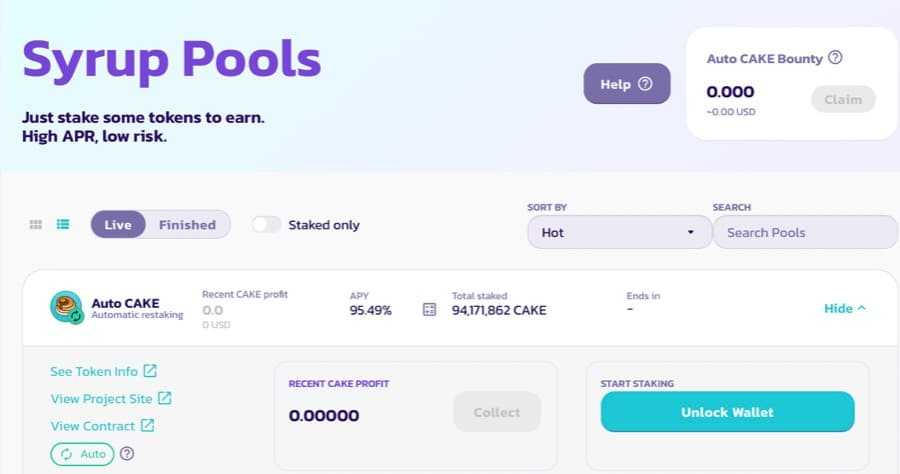The image size is (900, 474).
Task: Focus the Search Pools input field
Action: [805, 232]
